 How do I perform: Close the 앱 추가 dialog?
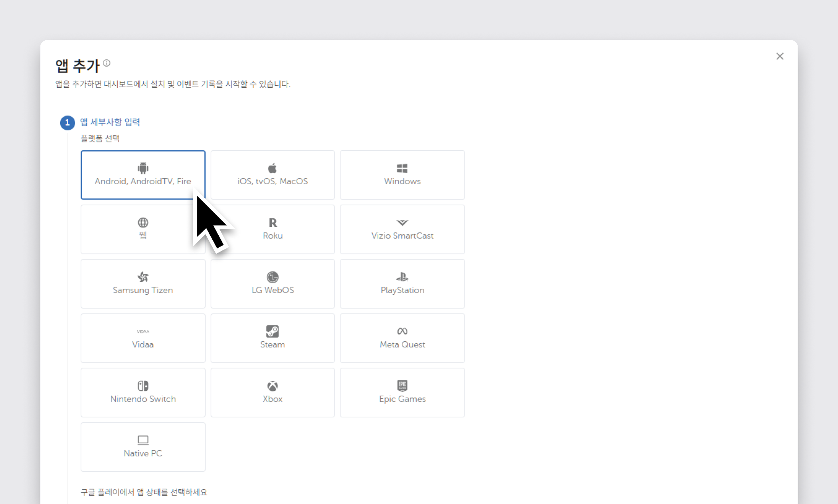pos(780,56)
